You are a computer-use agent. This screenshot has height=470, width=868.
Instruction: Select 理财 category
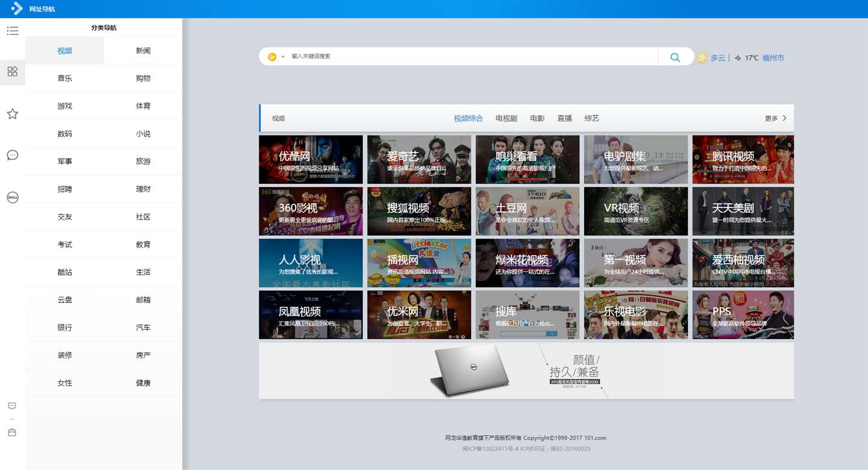tap(143, 189)
